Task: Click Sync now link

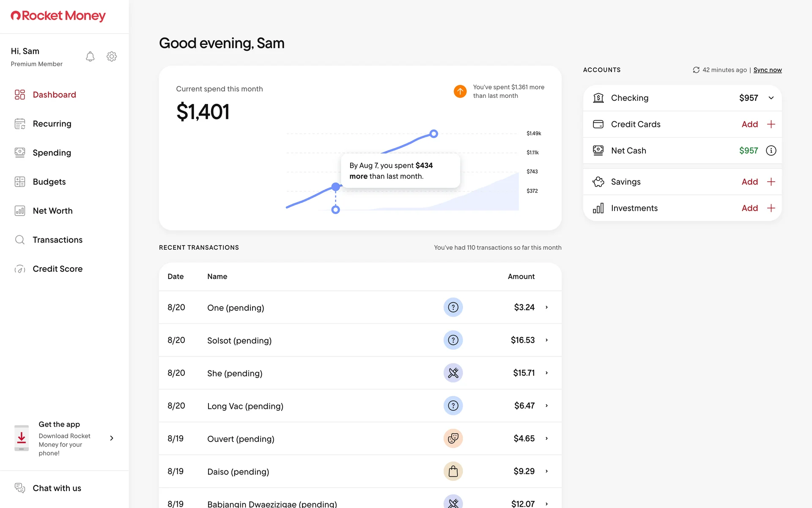Action: (767, 70)
